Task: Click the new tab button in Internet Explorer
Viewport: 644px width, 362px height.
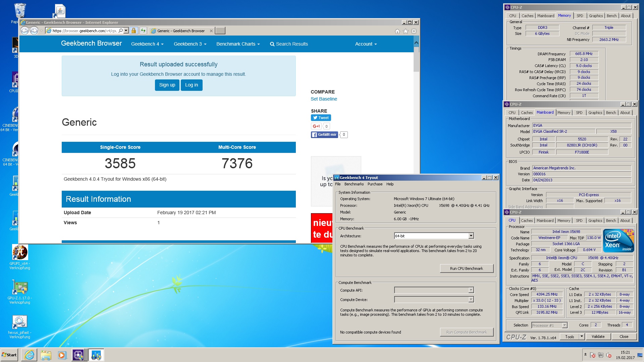Action: coord(220,31)
